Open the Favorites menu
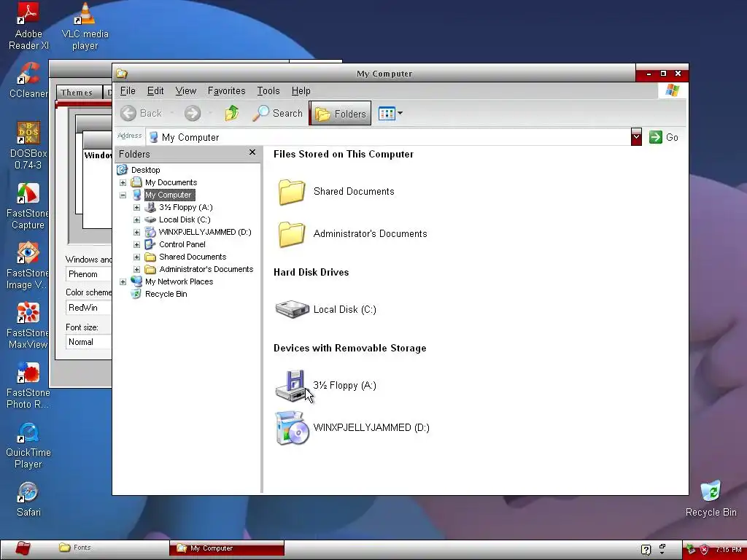This screenshot has height=560, width=747. coord(226,90)
